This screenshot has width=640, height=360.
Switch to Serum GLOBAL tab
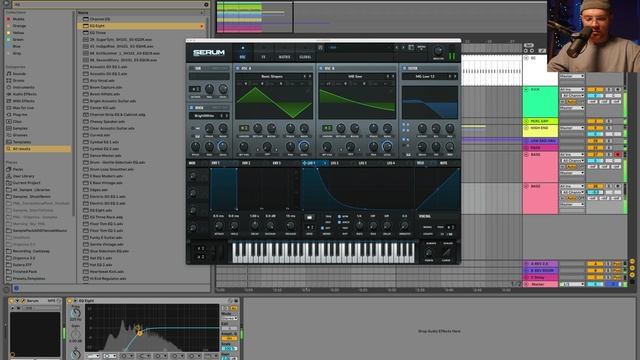click(305, 53)
